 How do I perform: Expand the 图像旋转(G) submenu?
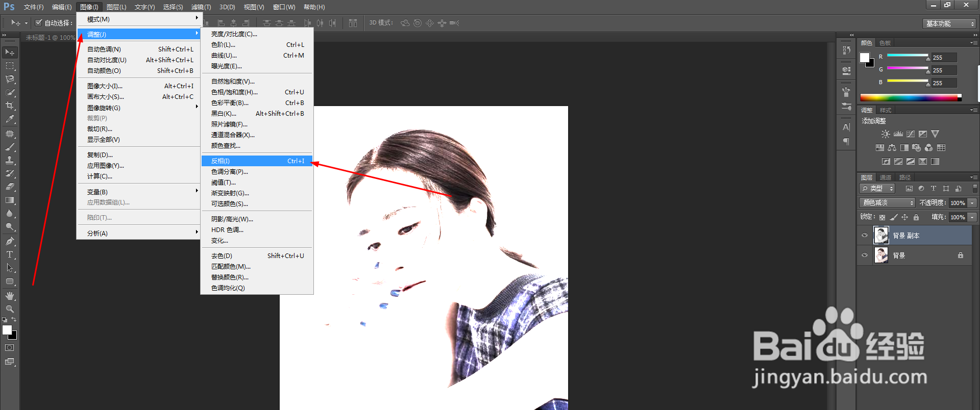pyautogui.click(x=138, y=108)
